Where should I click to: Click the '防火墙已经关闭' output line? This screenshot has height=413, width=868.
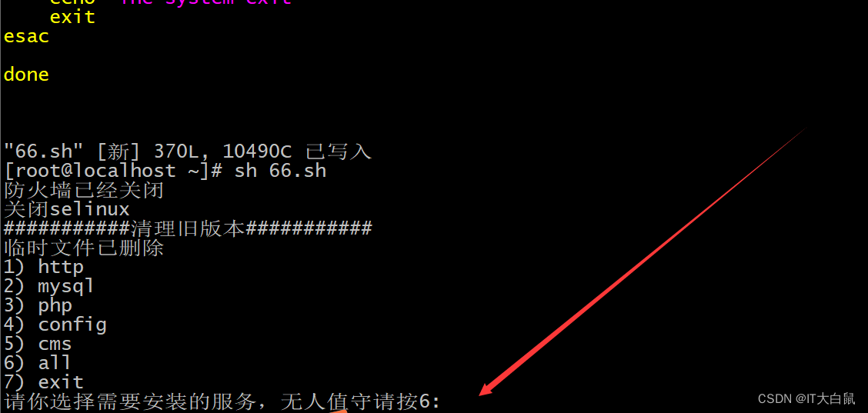(x=84, y=191)
